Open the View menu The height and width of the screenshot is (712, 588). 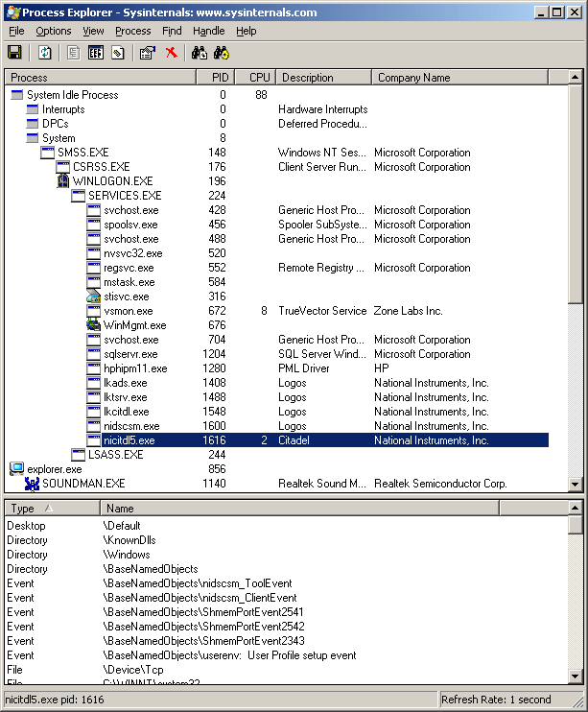coord(93,31)
